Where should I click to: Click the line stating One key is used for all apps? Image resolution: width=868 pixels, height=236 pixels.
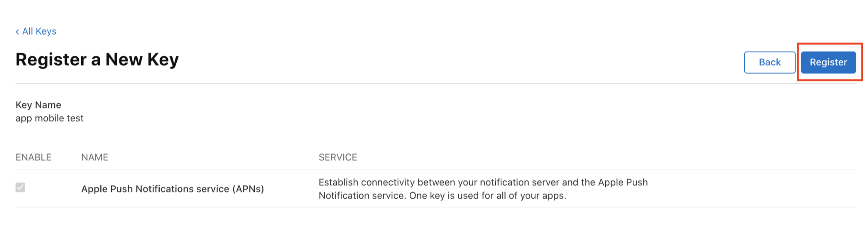[487, 196]
